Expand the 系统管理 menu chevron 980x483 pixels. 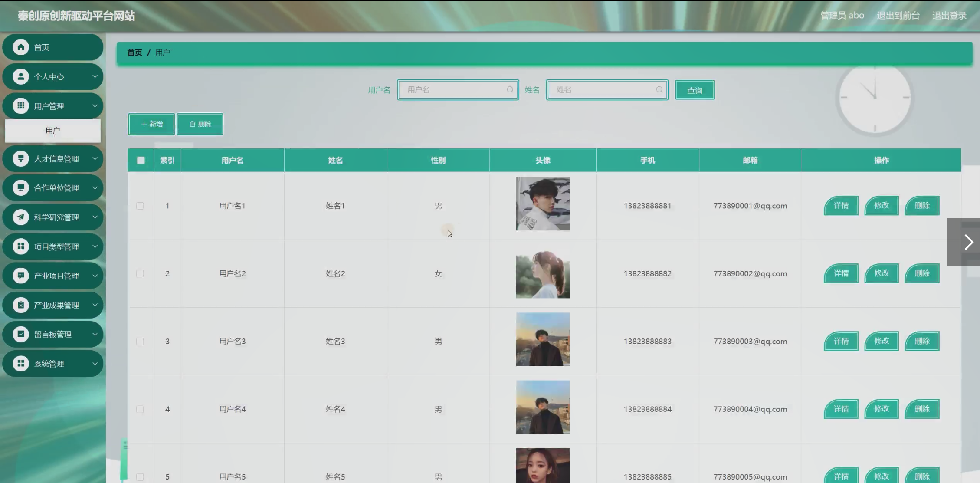(x=95, y=364)
